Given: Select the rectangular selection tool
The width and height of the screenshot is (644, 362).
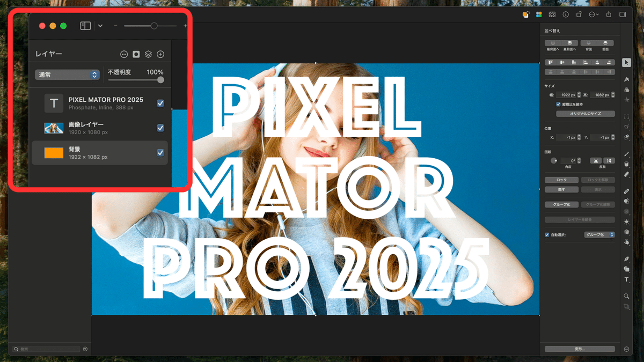Looking at the screenshot, I should pyautogui.click(x=626, y=116).
